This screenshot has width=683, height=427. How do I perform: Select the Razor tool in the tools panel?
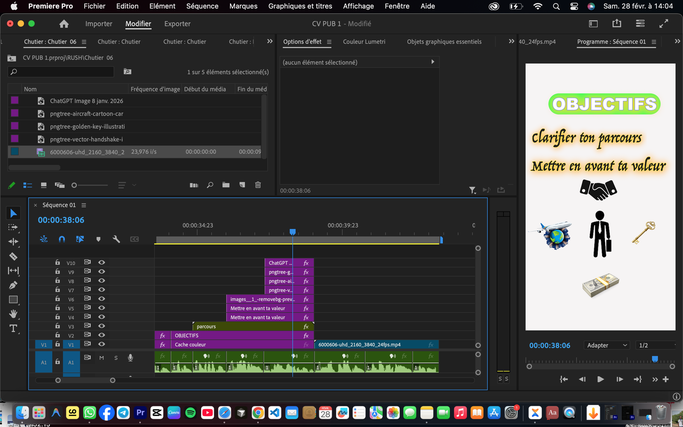point(13,256)
